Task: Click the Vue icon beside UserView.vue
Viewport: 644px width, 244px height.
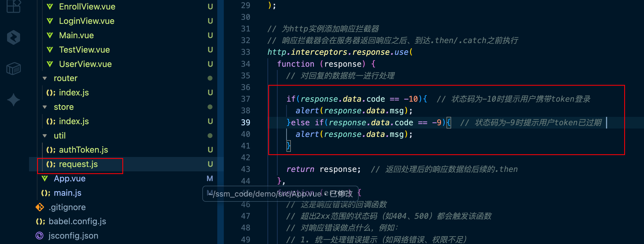Action: click(x=50, y=64)
